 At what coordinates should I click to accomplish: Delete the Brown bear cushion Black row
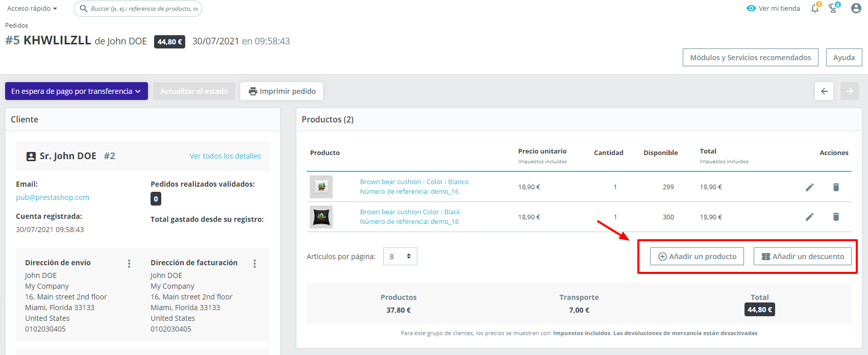click(836, 217)
